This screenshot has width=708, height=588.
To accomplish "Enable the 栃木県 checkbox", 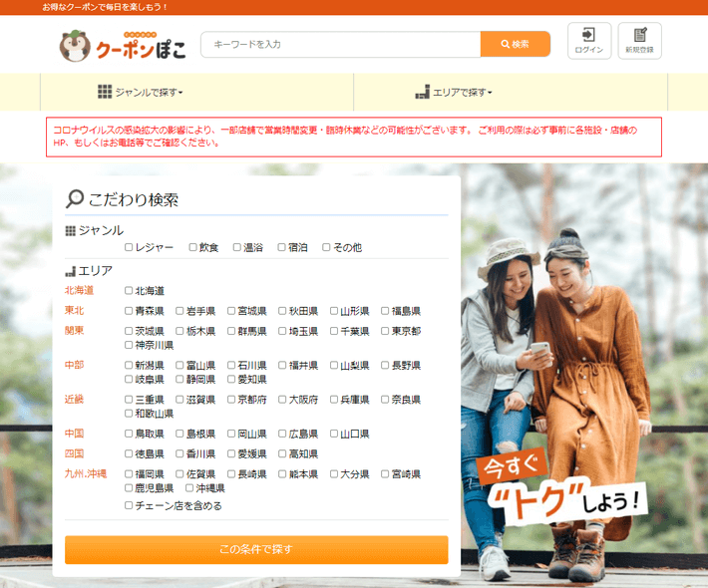I will [x=179, y=331].
